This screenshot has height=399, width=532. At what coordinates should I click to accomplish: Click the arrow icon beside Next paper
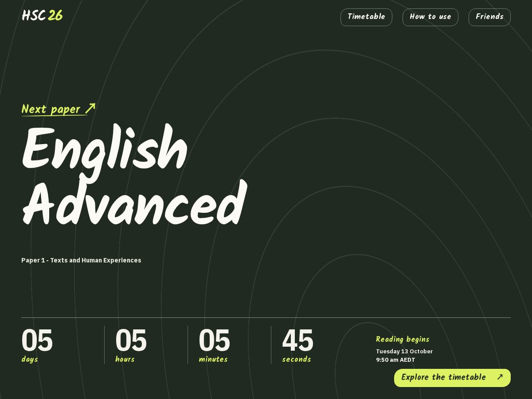point(90,109)
